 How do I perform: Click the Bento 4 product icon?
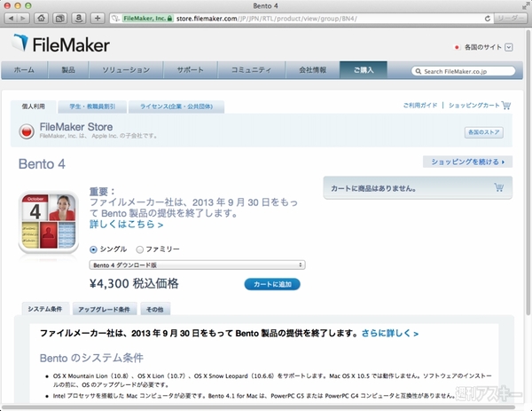[x=48, y=222]
